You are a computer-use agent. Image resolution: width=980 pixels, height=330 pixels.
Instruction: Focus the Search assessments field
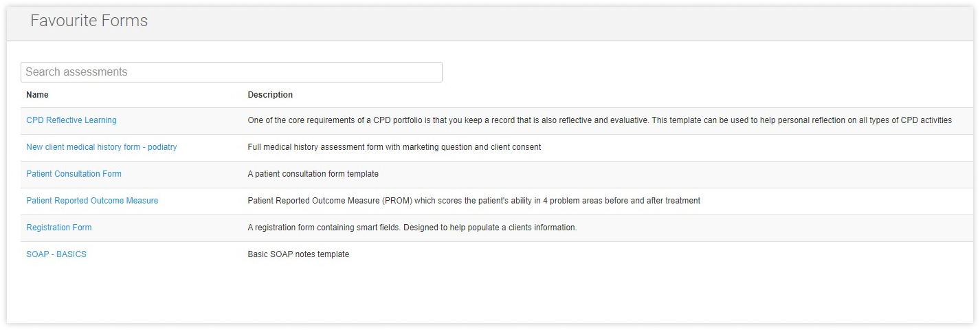[232, 72]
